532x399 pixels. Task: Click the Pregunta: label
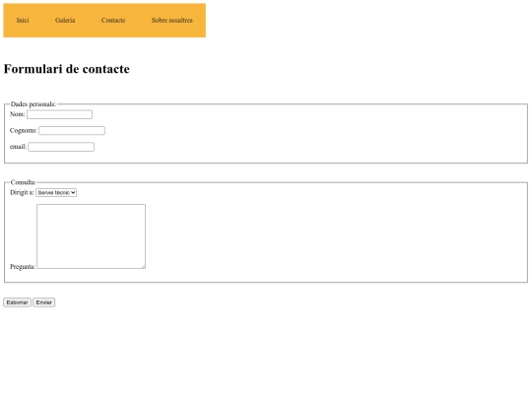point(23,267)
